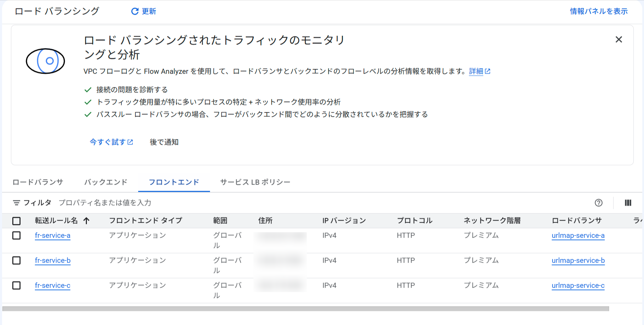The image size is (644, 325).
Task: Open the サービス LB ポリシー tab
Action: 255,182
